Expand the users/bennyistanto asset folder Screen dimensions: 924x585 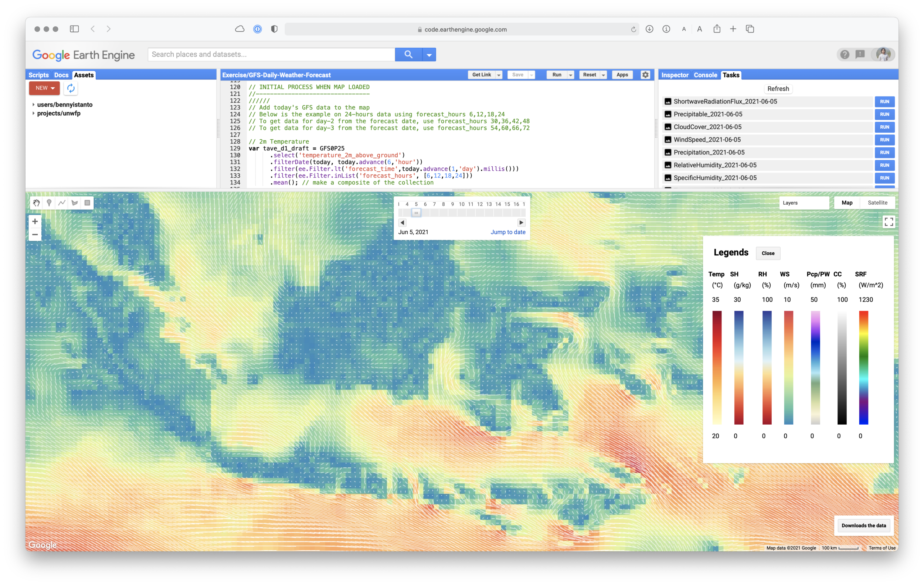pos(33,105)
